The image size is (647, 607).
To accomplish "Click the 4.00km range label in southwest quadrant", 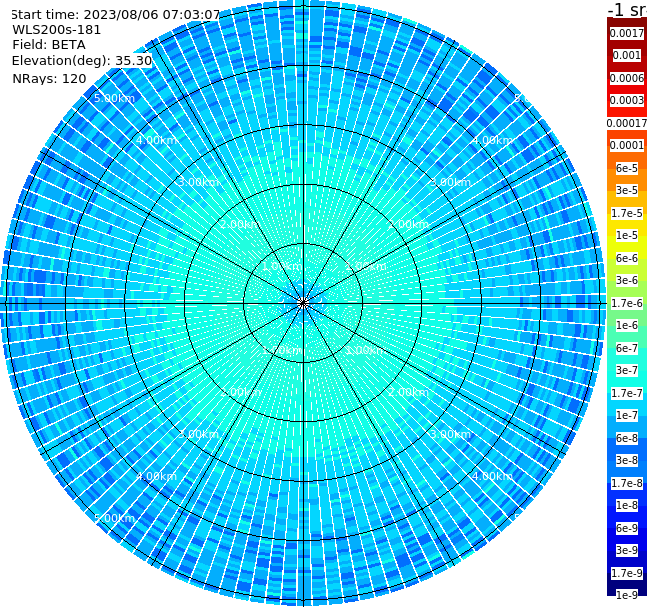I will [x=156, y=476].
